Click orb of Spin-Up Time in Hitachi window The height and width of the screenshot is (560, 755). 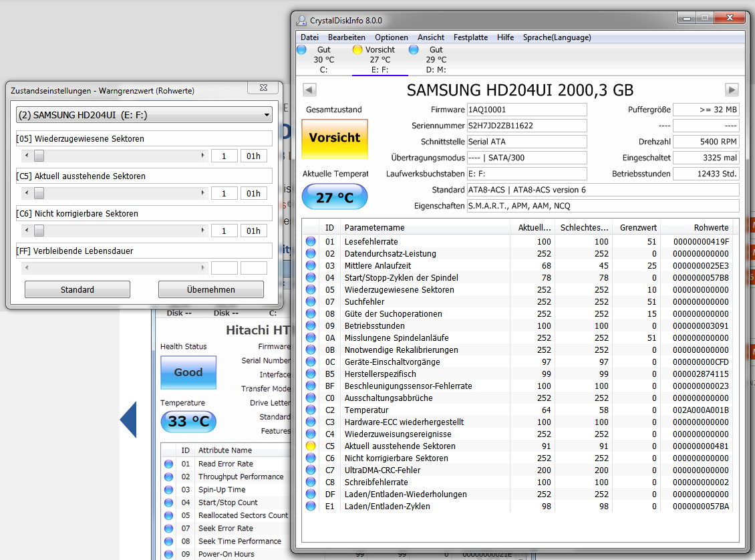tap(168, 490)
